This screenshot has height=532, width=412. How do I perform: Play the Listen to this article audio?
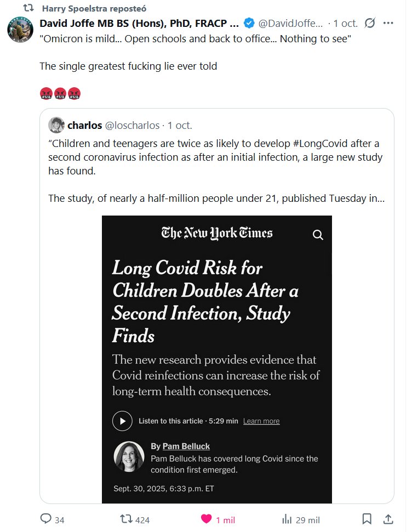tap(122, 421)
